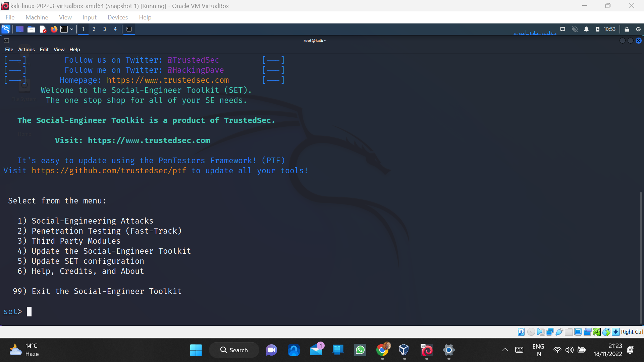Click the USB devices icon in VirtualBox status bar
This screenshot has width=644, height=362.
pos(559,332)
